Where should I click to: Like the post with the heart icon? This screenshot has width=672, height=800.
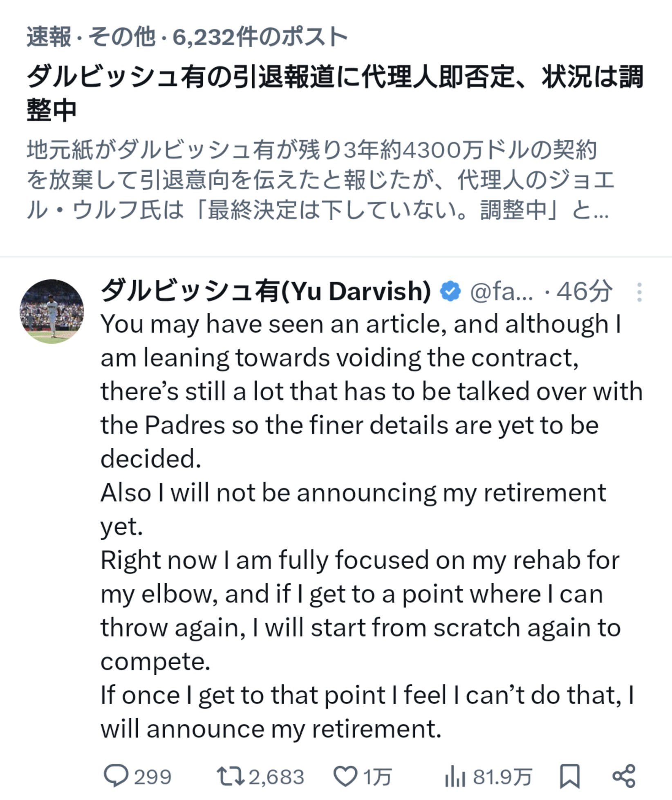click(346, 776)
